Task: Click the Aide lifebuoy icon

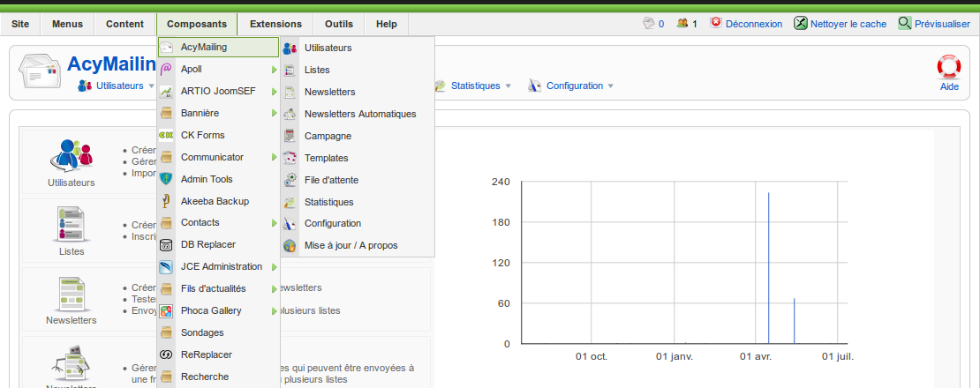Action: click(x=949, y=67)
